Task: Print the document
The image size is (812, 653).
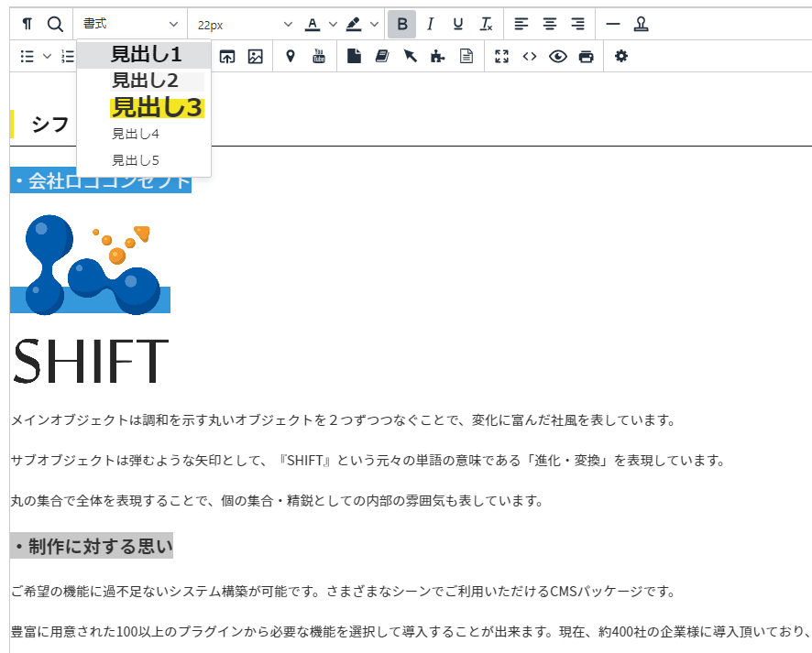Action: tap(586, 56)
